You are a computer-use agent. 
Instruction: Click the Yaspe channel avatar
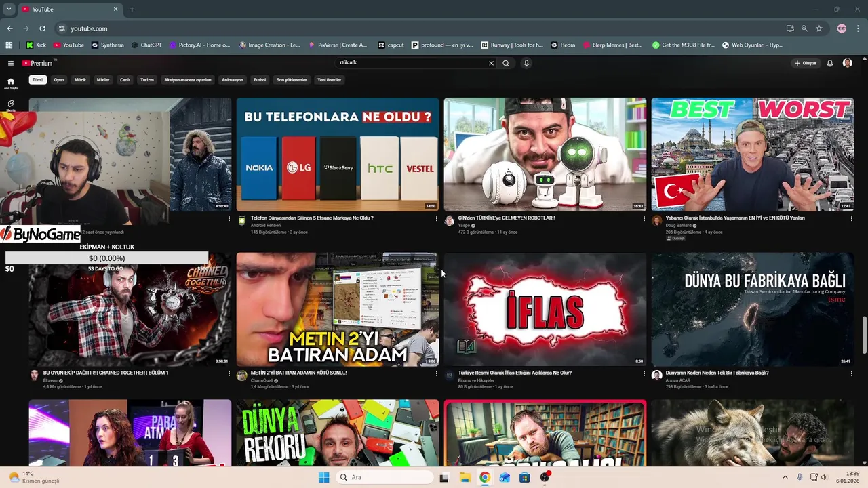click(x=449, y=220)
